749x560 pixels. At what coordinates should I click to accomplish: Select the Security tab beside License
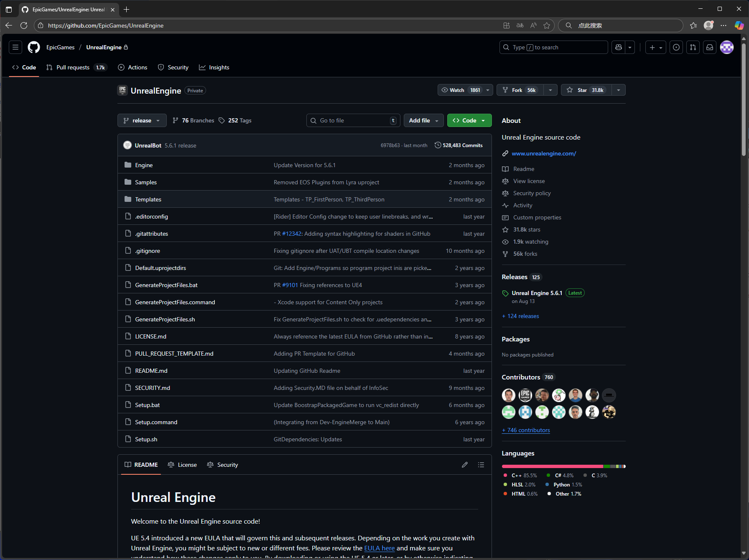[222, 465]
